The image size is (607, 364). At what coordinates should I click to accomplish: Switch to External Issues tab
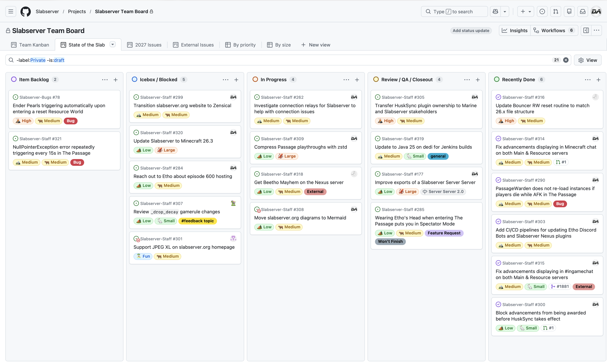[x=193, y=45]
